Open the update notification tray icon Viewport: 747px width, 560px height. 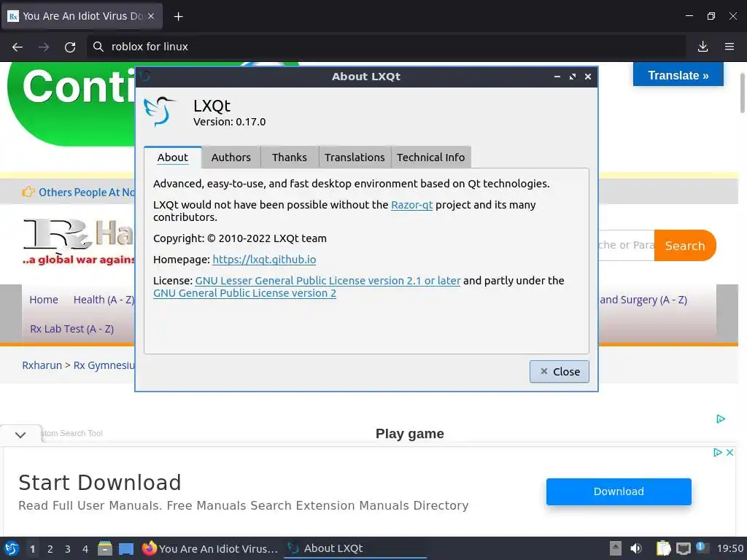point(703,548)
